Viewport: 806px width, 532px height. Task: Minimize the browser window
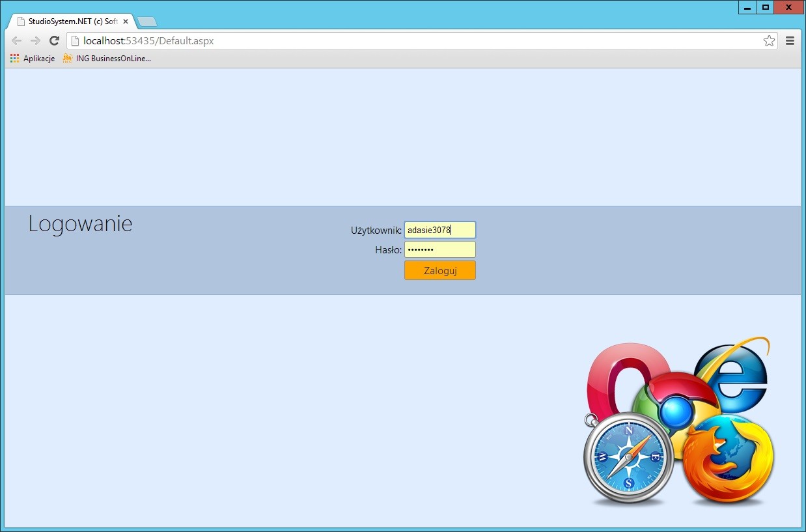pyautogui.click(x=747, y=7)
